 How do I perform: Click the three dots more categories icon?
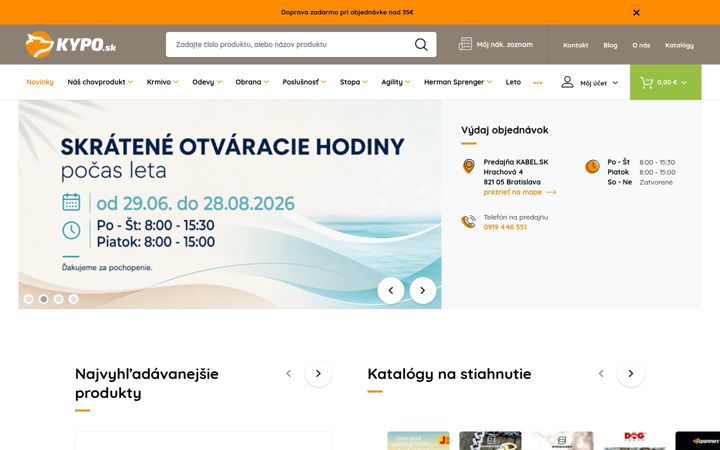tap(538, 83)
